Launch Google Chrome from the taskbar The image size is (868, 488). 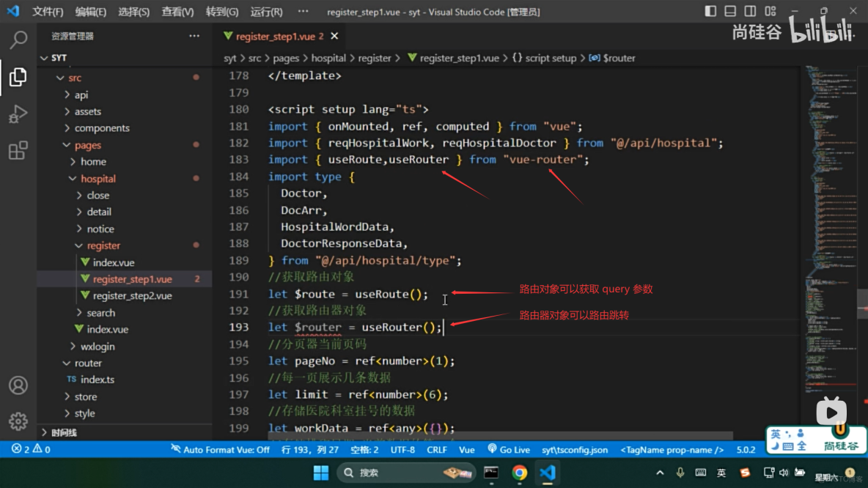519,473
